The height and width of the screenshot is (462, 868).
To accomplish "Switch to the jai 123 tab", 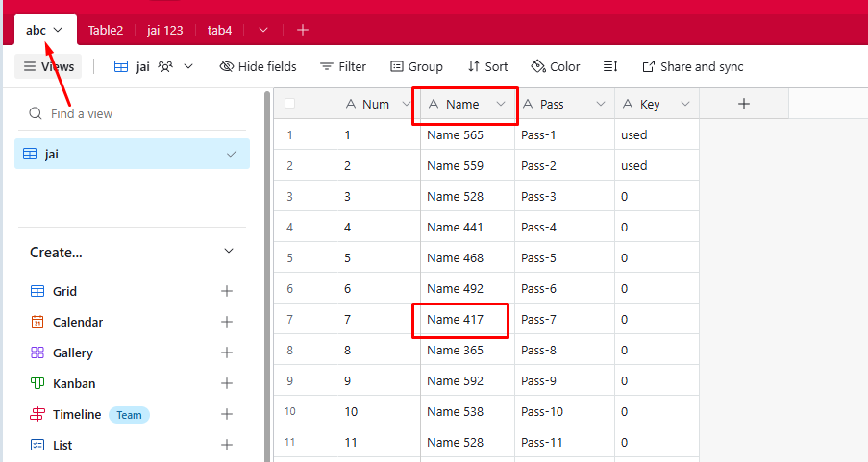I will point(165,30).
